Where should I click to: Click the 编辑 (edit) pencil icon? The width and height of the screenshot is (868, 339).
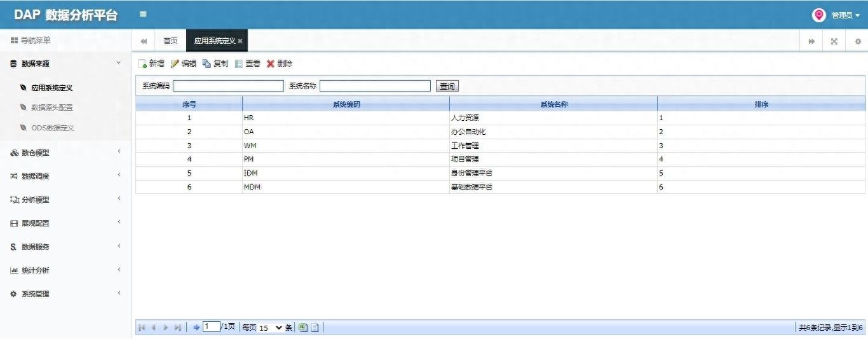point(175,64)
